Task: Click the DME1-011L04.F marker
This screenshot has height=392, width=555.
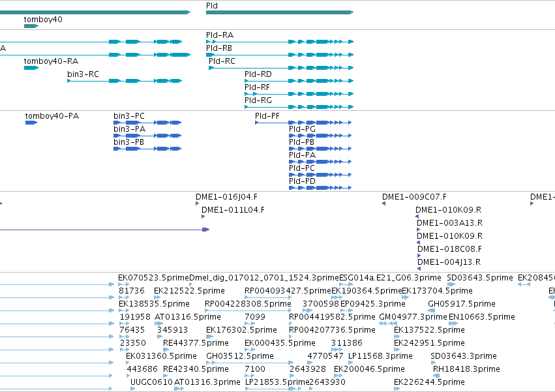Action: pos(203,217)
